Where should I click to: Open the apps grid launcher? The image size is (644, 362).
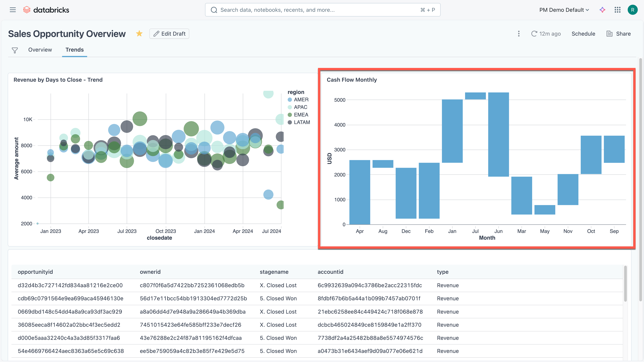click(x=617, y=10)
